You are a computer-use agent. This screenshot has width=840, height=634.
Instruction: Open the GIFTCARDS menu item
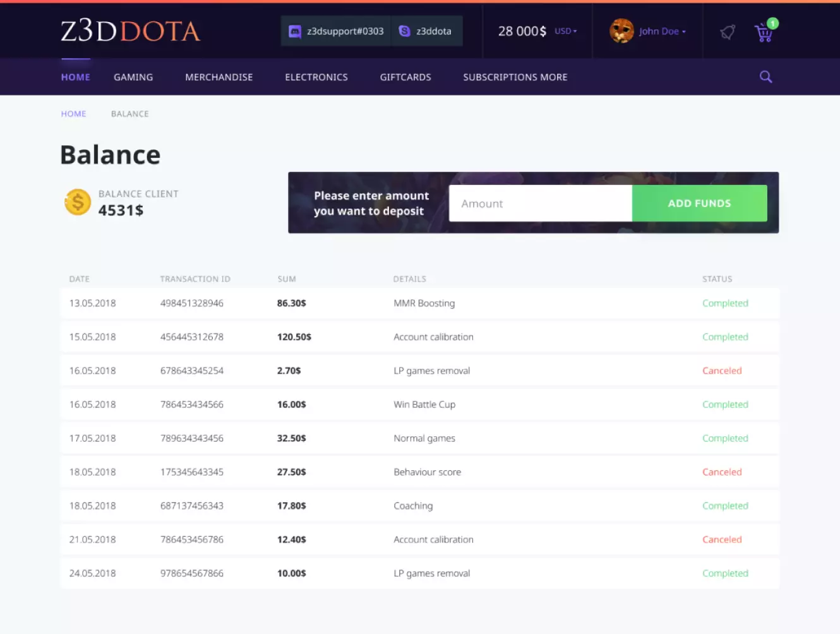tap(405, 76)
